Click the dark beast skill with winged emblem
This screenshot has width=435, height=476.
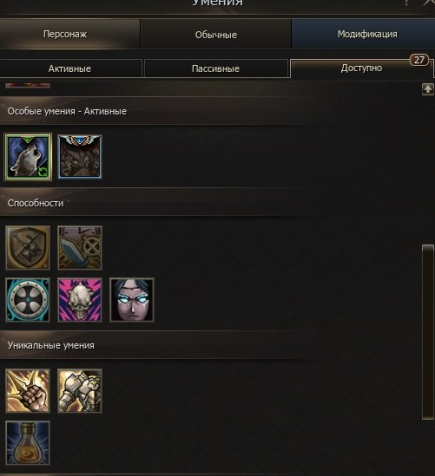pyautogui.click(x=80, y=157)
